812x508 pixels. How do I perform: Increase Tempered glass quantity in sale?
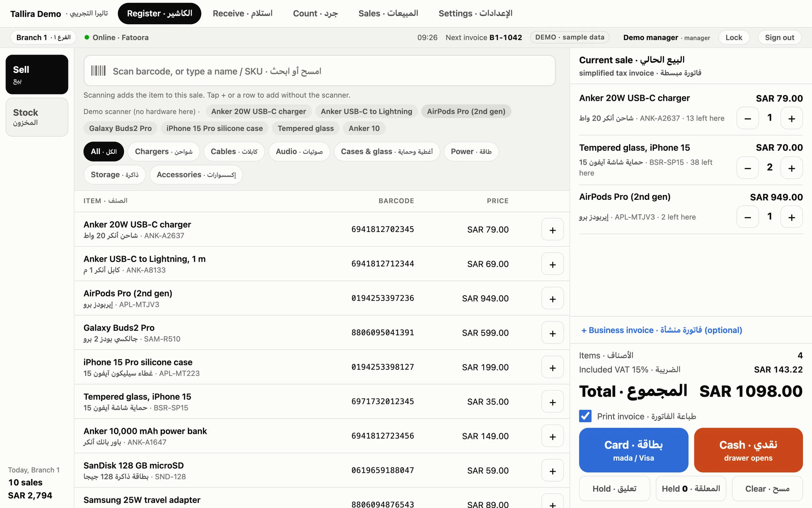[791, 168]
